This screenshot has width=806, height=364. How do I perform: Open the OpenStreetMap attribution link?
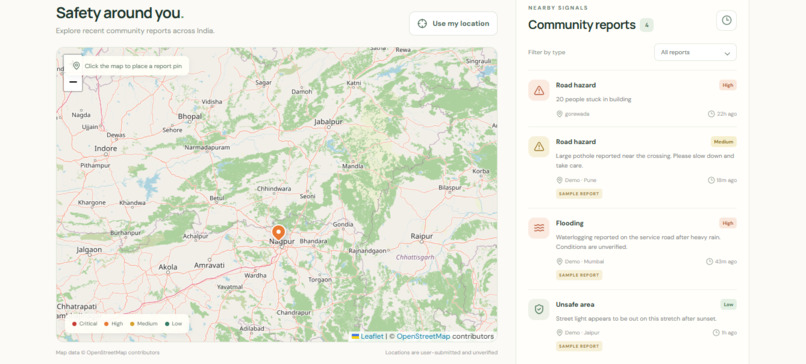tap(423, 336)
